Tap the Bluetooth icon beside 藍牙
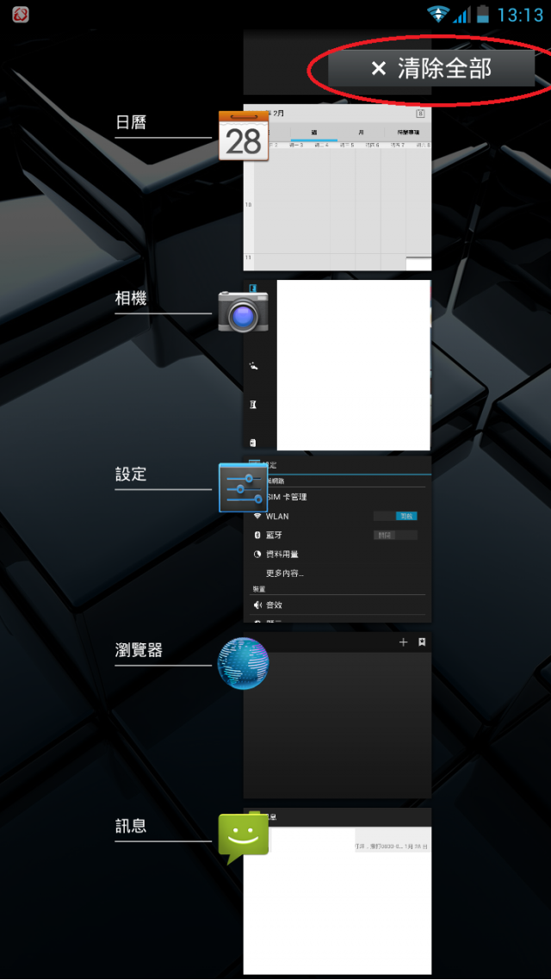Image resolution: width=551 pixels, height=980 pixels. tap(257, 535)
